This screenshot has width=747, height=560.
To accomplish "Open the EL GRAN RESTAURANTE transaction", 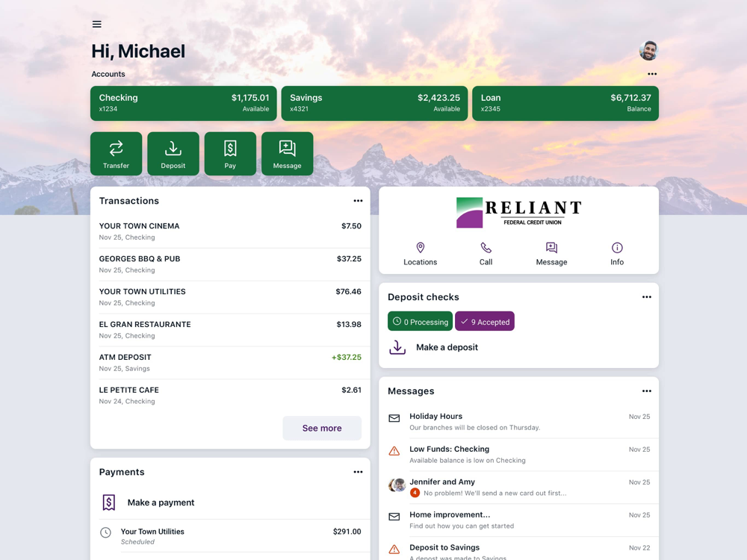I will [x=230, y=330].
